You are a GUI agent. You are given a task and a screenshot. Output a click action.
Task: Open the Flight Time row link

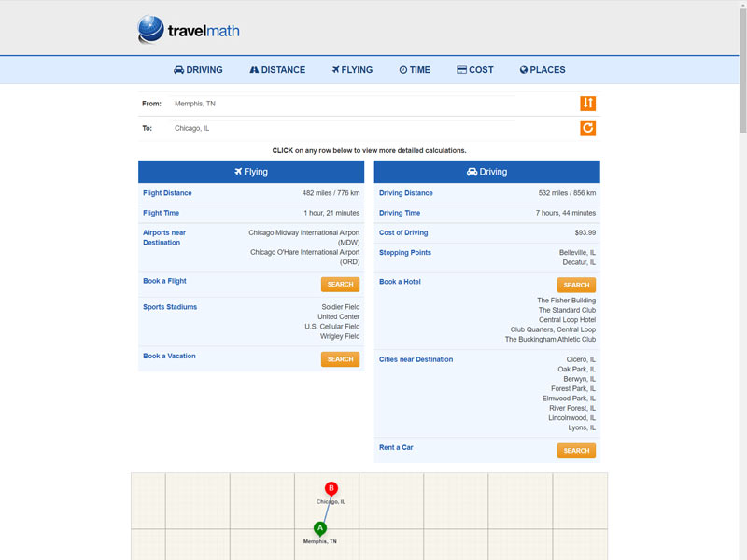click(161, 213)
